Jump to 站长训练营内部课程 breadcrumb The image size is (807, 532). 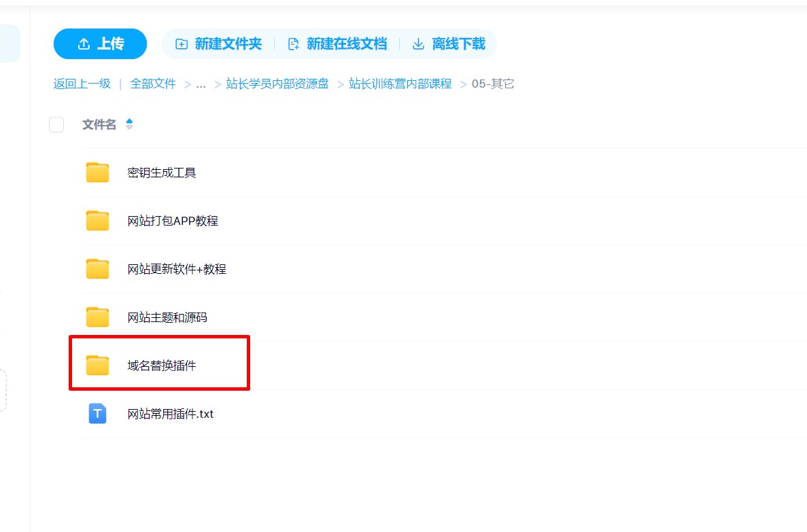click(400, 84)
